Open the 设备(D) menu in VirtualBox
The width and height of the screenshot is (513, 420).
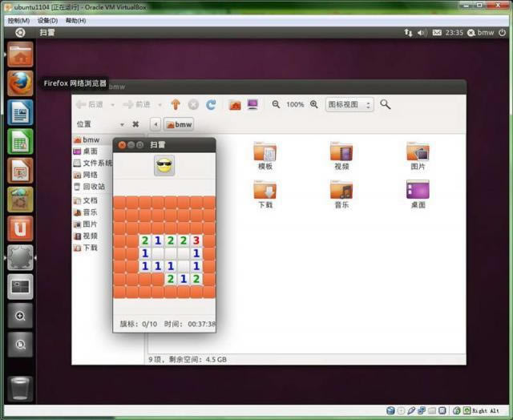[47, 21]
